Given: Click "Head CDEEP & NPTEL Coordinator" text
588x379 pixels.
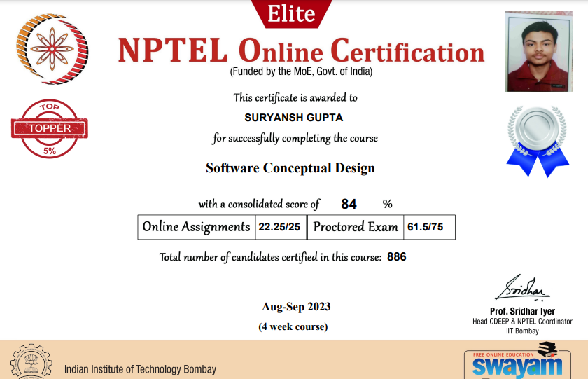Looking at the screenshot, I should click(x=522, y=322).
